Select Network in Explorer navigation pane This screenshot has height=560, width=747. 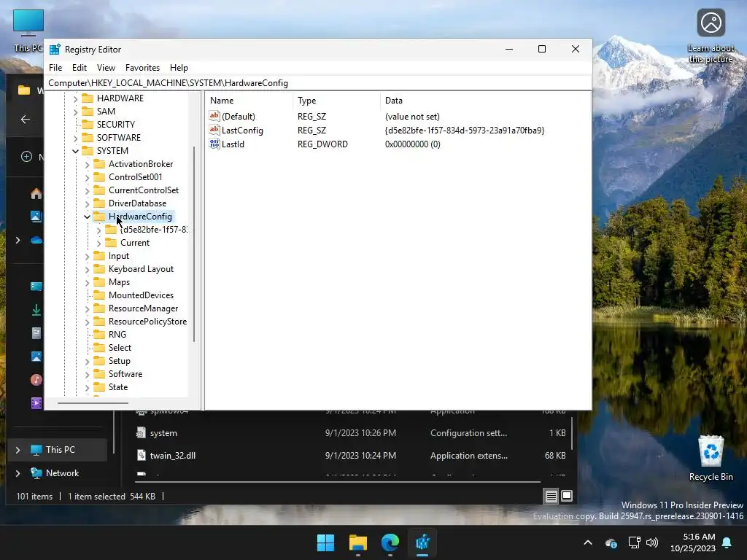coord(63,472)
